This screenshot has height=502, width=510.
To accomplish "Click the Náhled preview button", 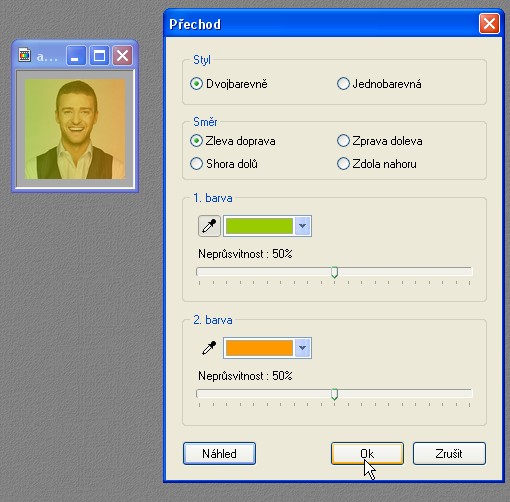I will point(219,454).
